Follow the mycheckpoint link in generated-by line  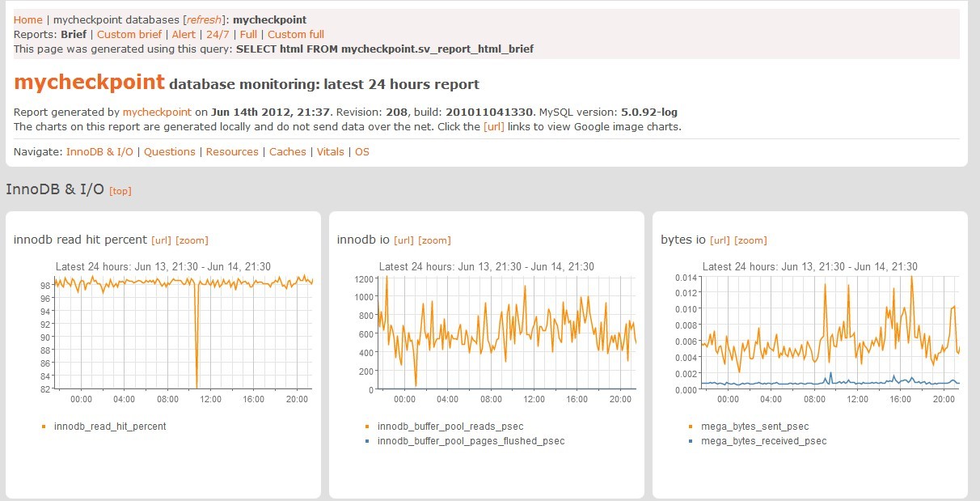point(157,112)
